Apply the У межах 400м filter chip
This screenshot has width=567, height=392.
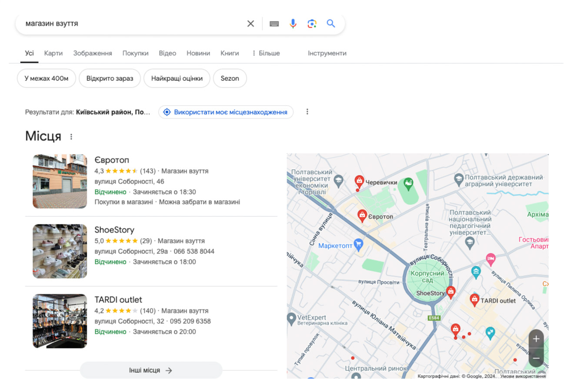click(x=47, y=78)
